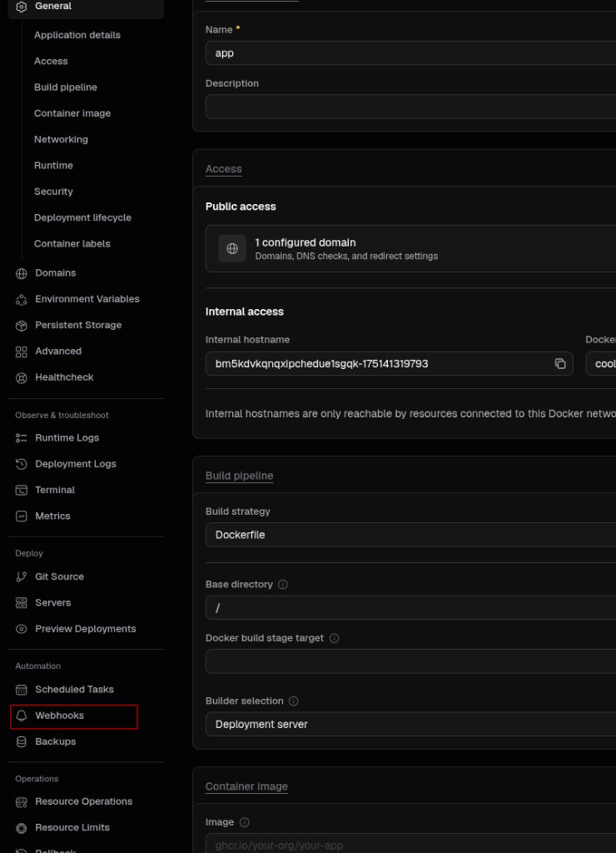Click the General gear icon
616x853 pixels.
(21, 7)
